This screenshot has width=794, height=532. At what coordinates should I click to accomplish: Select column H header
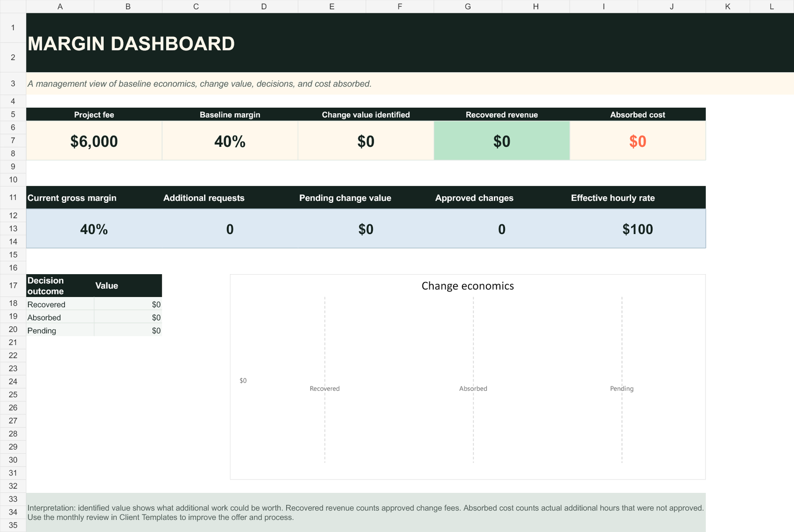coord(536,6)
